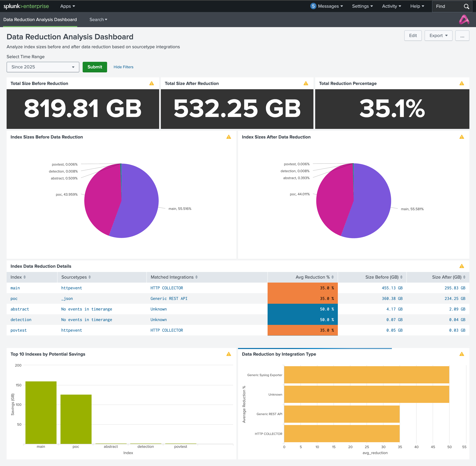Open the Settings menu
476x466 pixels.
point(362,6)
